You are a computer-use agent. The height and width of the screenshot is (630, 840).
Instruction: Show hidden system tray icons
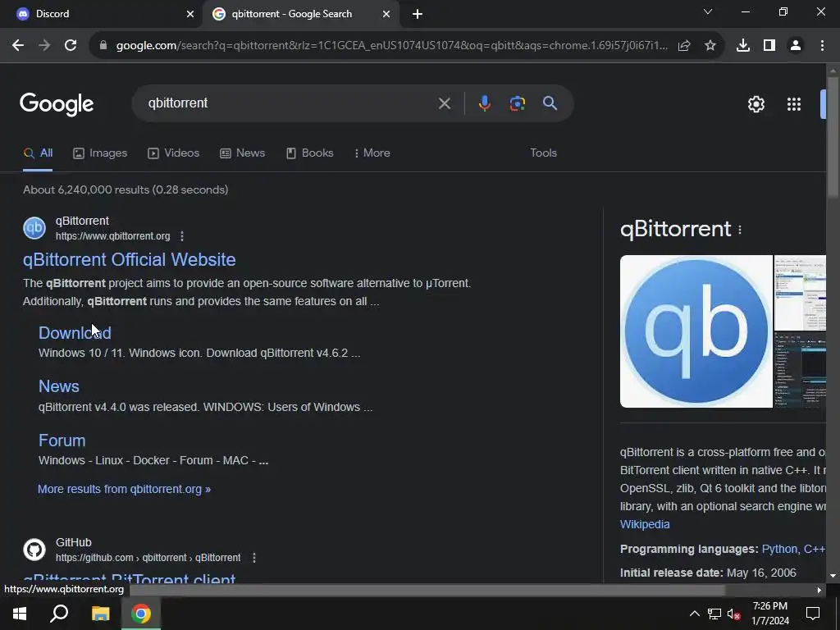coord(694,614)
